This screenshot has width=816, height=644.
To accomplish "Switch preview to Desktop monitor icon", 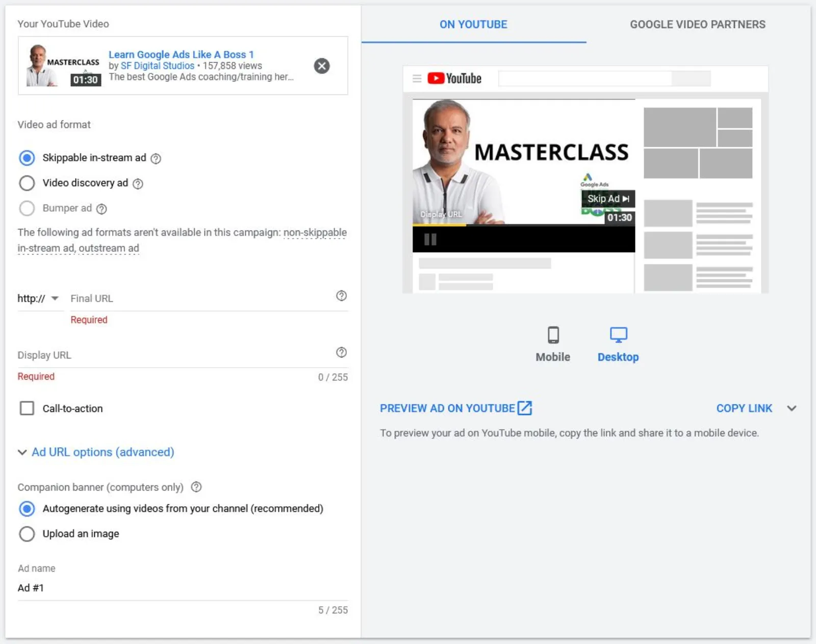I will click(x=619, y=335).
